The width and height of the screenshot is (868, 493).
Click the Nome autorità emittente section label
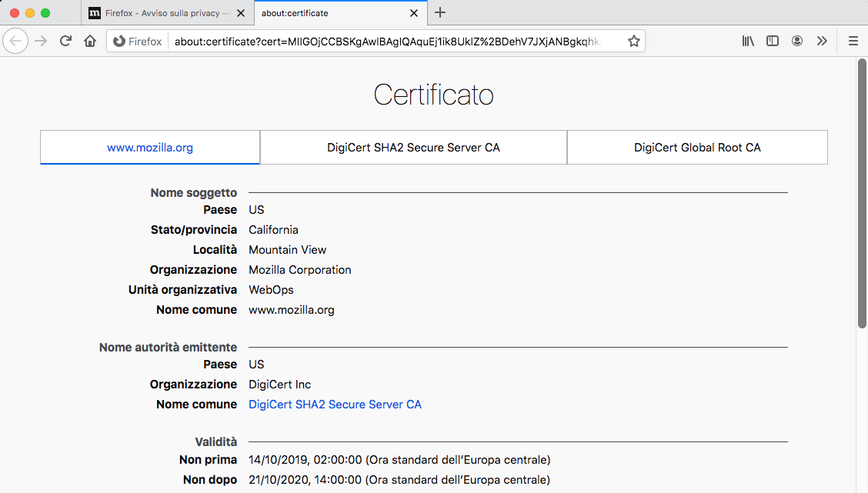click(x=169, y=348)
